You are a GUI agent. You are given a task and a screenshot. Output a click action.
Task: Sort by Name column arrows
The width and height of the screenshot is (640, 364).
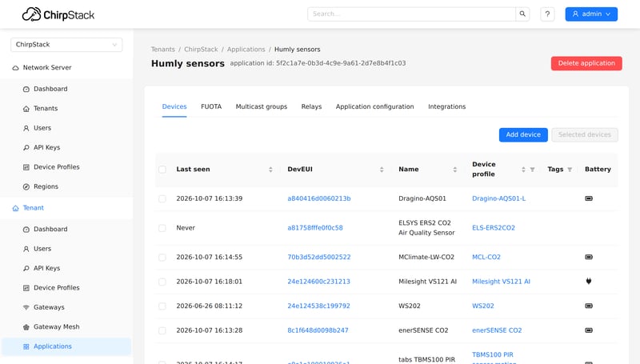[454, 170]
